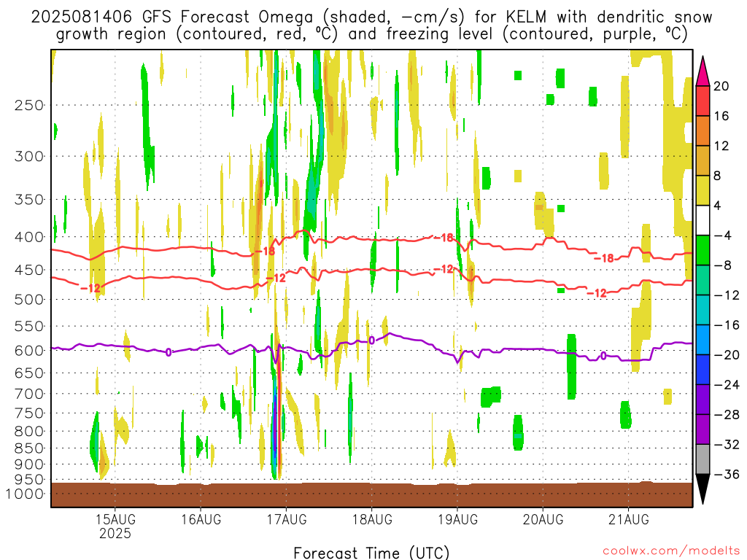Click the 350 pressure level label
Image resolution: width=747 pixels, height=560 pixels.
click(29, 200)
